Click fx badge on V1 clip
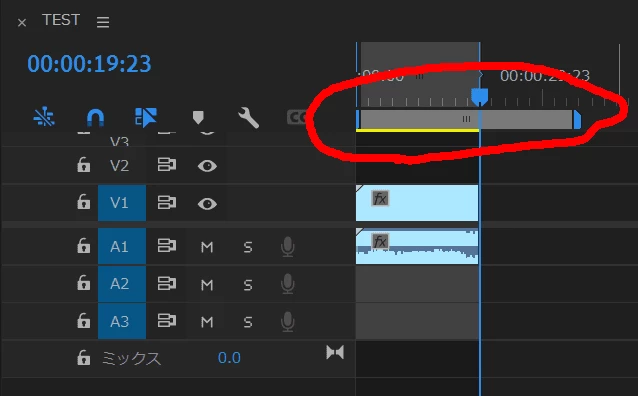Screen dimensions: 638x396 click(x=380, y=199)
